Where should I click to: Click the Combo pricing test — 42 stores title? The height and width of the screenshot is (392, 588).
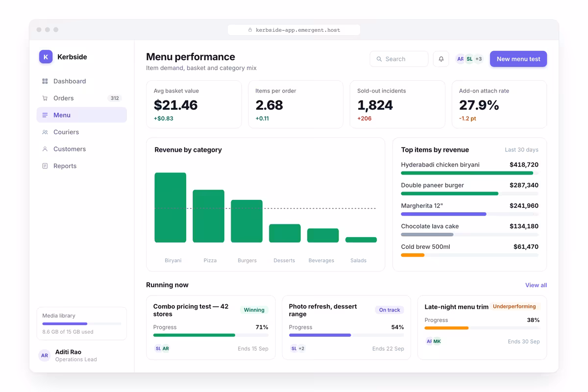coord(191,310)
